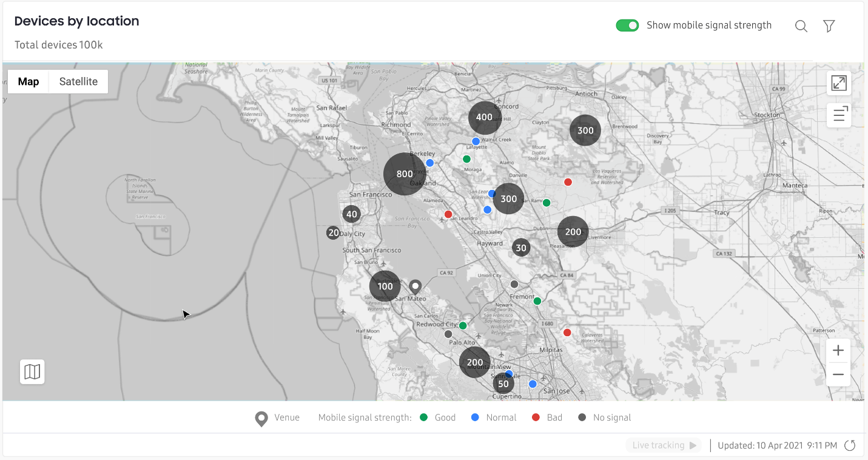Select the 50 device cluster near Cupertino

click(503, 384)
